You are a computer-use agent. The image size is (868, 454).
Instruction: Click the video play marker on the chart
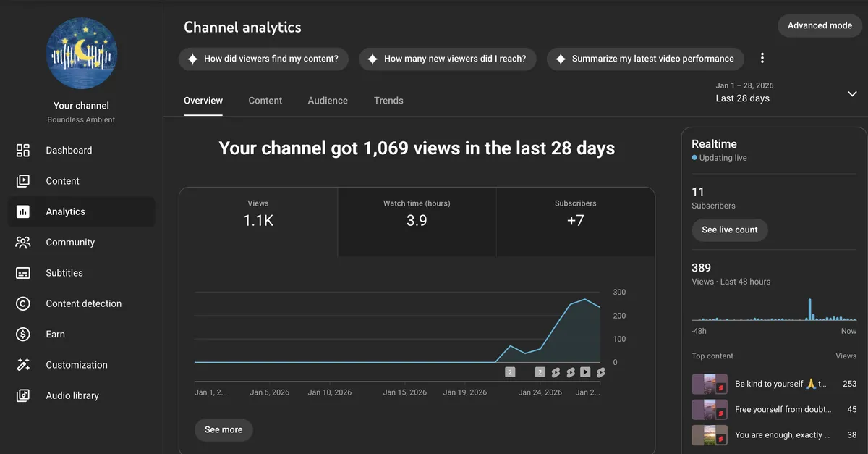587,371
